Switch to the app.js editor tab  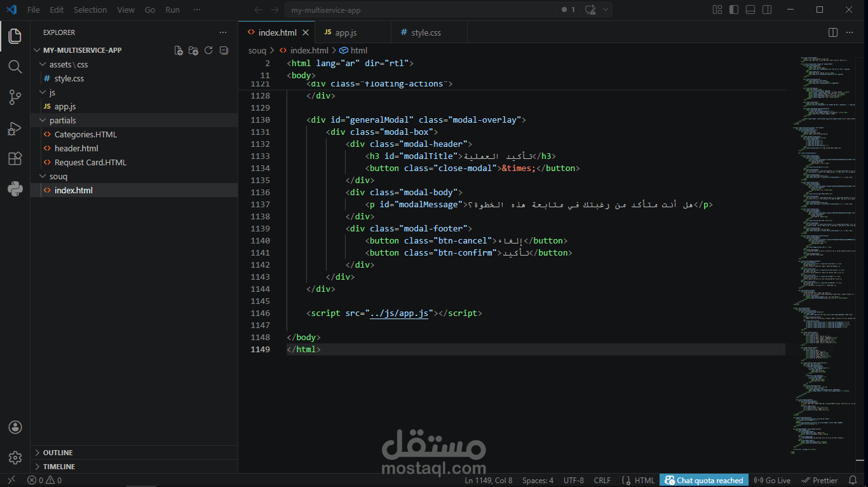pos(353,32)
